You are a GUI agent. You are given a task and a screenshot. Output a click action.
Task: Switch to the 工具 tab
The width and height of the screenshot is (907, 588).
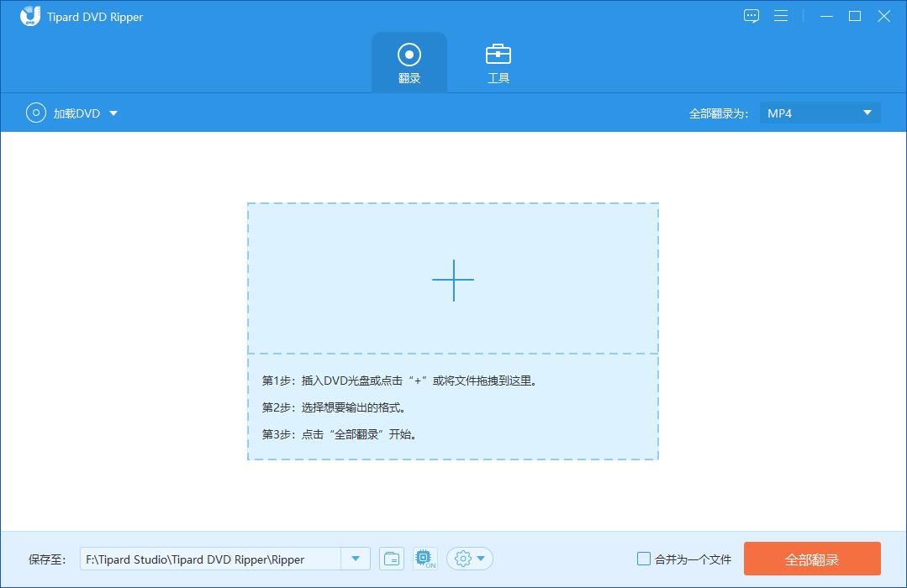498,63
